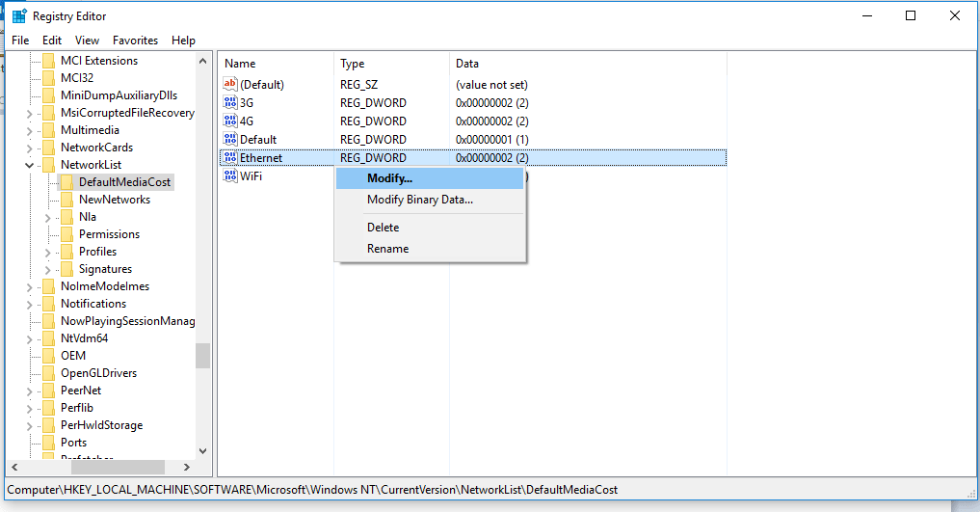Screen dimensions: 980x512
Task: Click the NetworkCards folder icon
Action: (48, 148)
